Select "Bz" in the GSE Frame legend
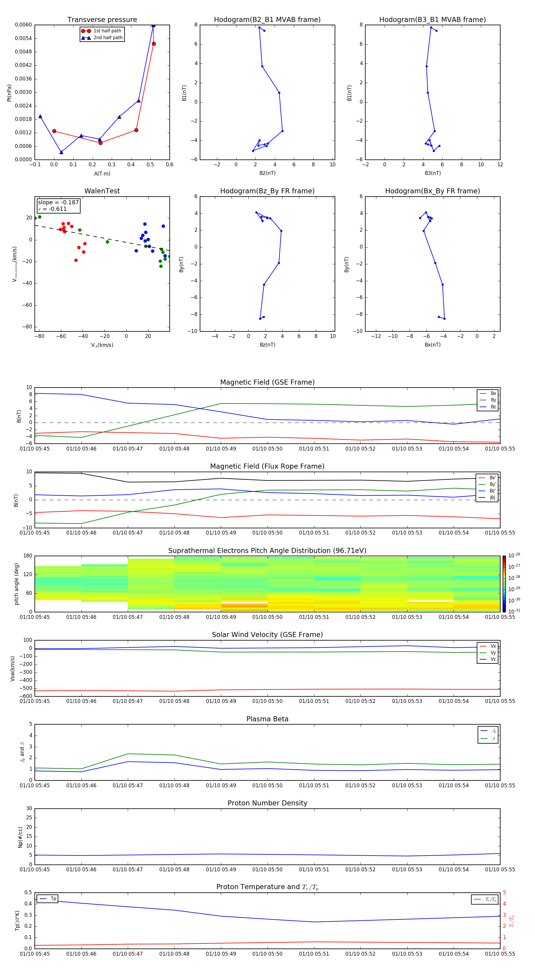This screenshot has height=980, width=535. point(488,407)
